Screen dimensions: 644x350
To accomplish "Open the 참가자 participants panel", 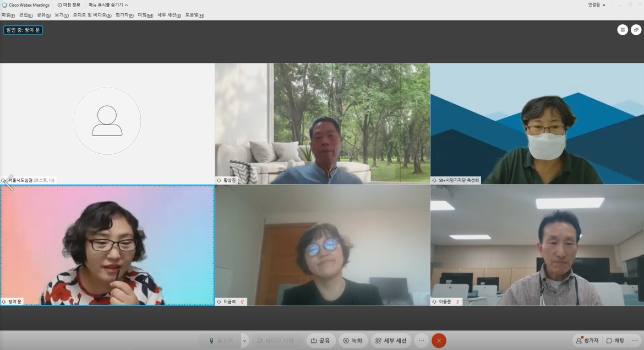I will [587, 341].
